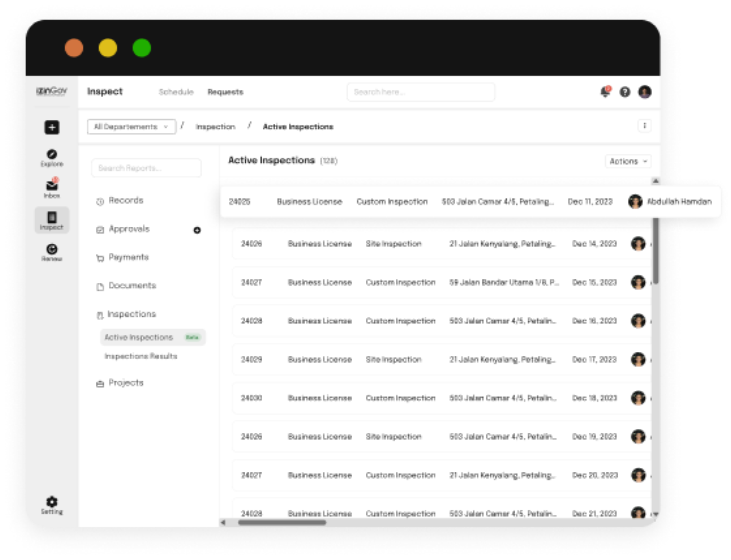Click the three-dot more options icon
The image size is (731, 560).
point(644,126)
